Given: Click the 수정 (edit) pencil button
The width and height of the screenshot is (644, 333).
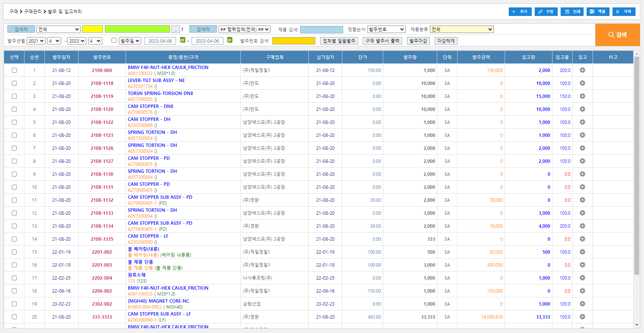Looking at the screenshot, I should 546,11.
